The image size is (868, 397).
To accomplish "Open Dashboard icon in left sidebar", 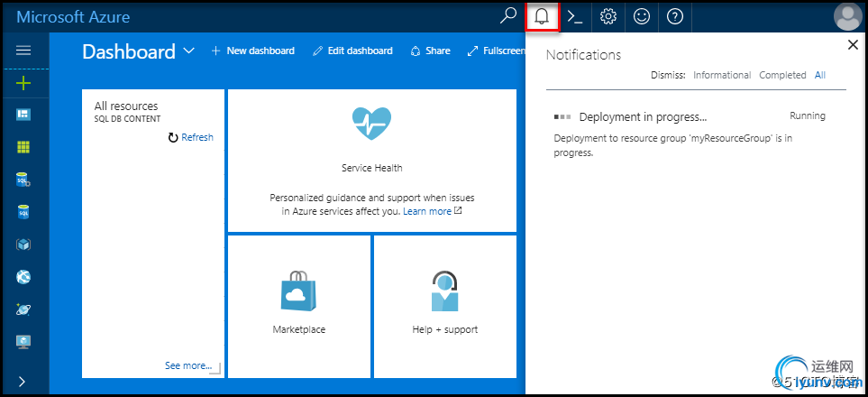I will (23, 115).
